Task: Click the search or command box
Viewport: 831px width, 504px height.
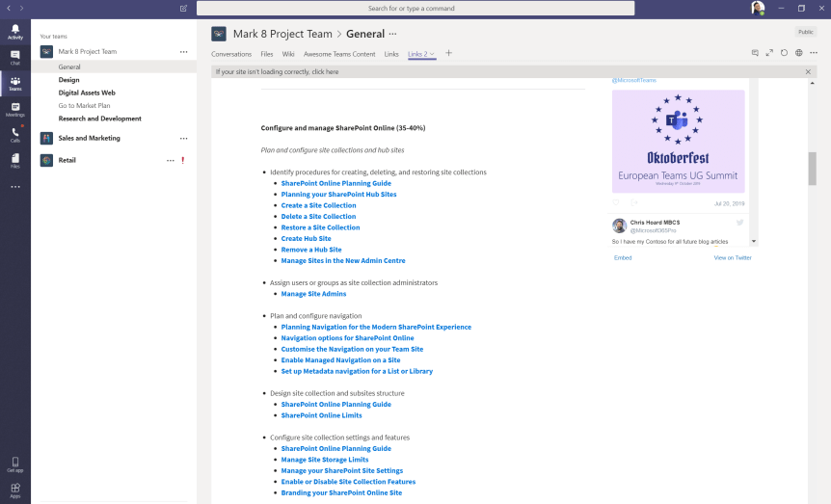Action: coord(415,8)
